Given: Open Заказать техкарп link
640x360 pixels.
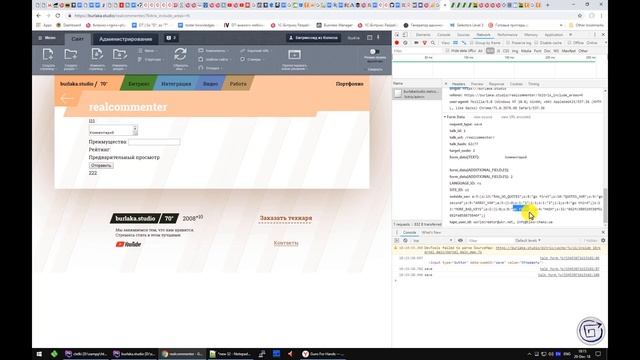Looking at the screenshot, I should [286, 218].
